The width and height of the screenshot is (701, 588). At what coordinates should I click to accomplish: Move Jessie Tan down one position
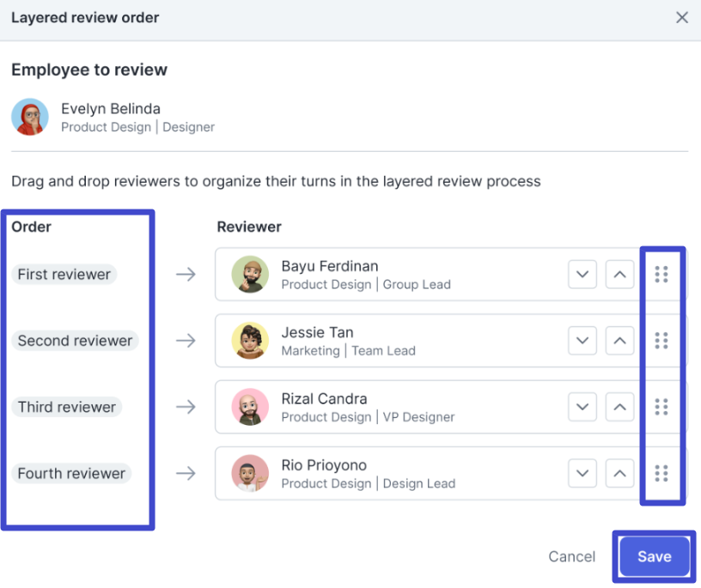582,341
